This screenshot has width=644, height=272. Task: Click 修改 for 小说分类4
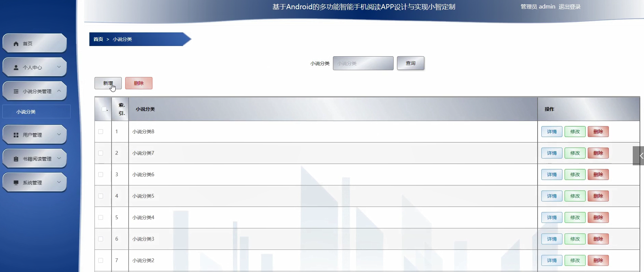(575, 217)
